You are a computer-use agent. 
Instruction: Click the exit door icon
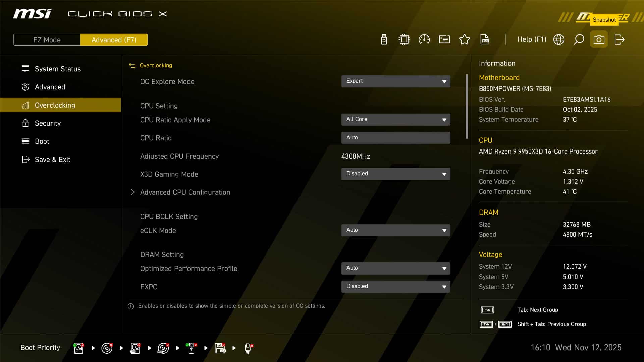pyautogui.click(x=619, y=40)
